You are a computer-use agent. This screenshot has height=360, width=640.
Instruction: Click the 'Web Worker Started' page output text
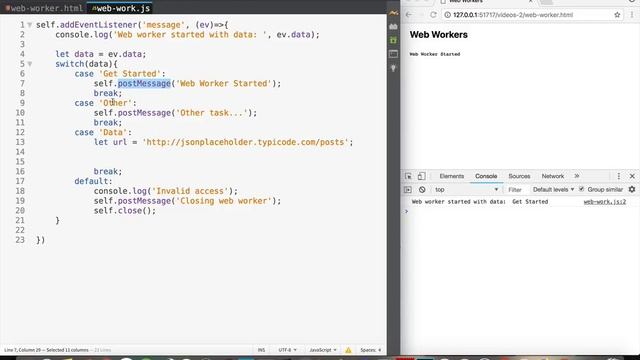(x=435, y=54)
